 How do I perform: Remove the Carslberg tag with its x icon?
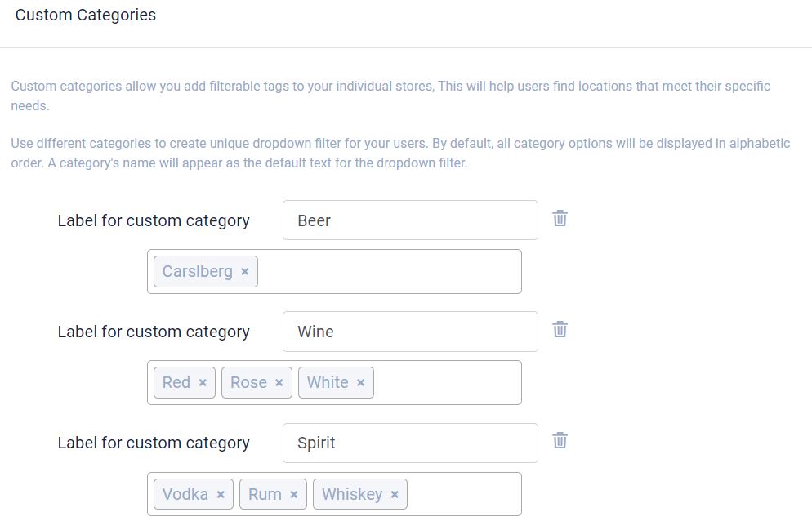pyautogui.click(x=245, y=271)
